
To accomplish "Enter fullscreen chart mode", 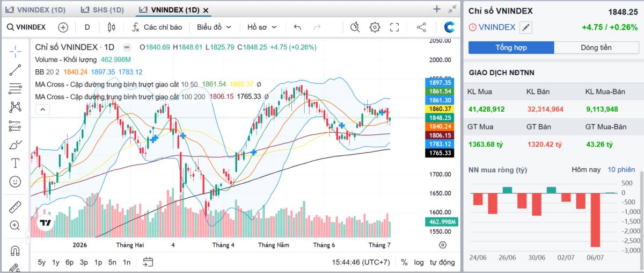I will [x=394, y=27].
